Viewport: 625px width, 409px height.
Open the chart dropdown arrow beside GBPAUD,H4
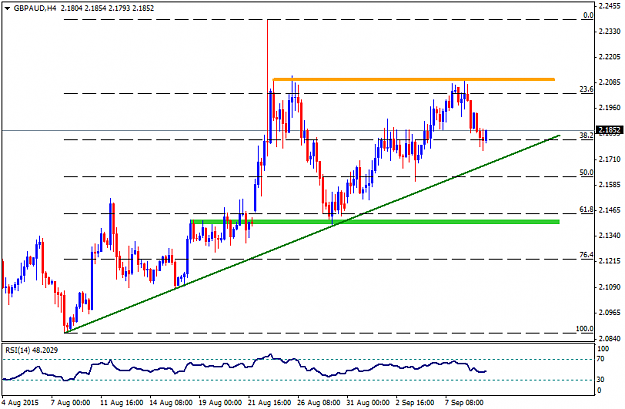(7, 8)
